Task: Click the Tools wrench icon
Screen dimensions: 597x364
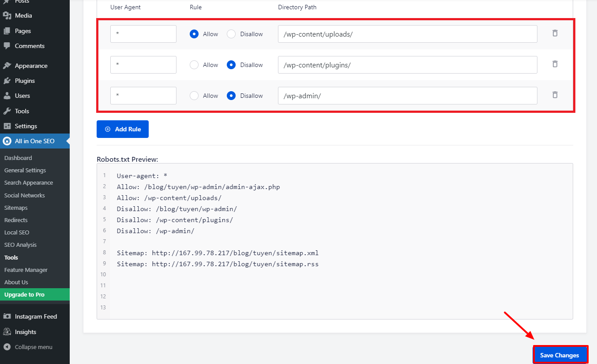Action: pos(7,111)
